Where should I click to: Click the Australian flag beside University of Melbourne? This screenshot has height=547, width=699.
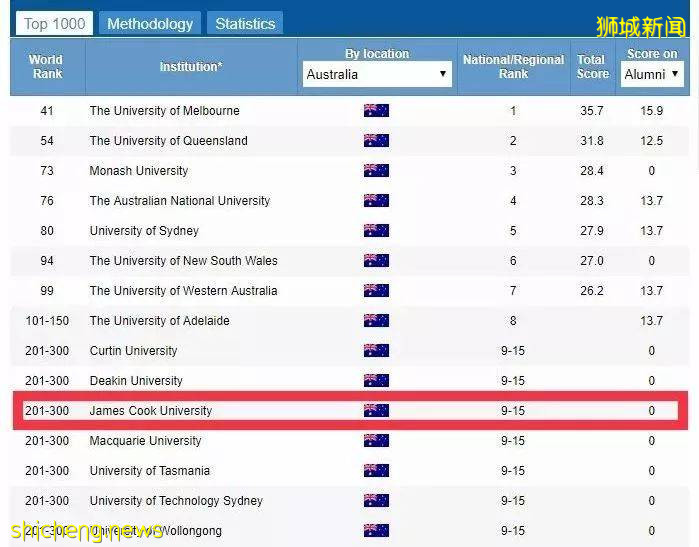click(x=376, y=111)
